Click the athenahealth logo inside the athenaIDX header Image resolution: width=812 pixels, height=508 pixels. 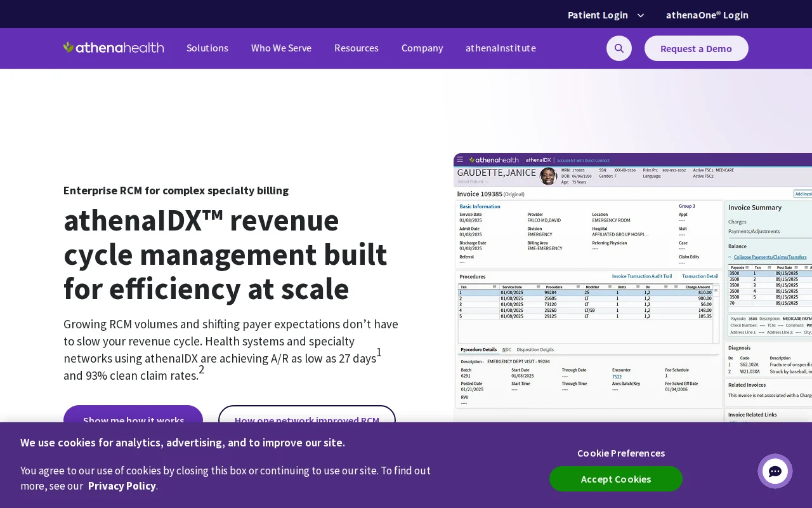(494, 159)
